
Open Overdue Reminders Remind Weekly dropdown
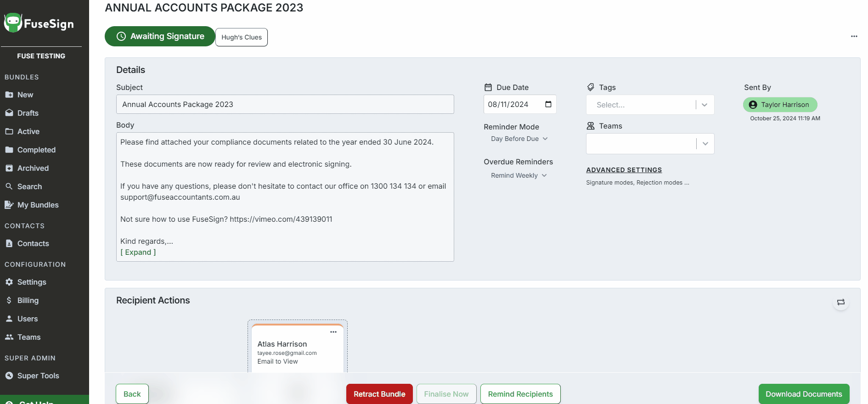tap(519, 175)
